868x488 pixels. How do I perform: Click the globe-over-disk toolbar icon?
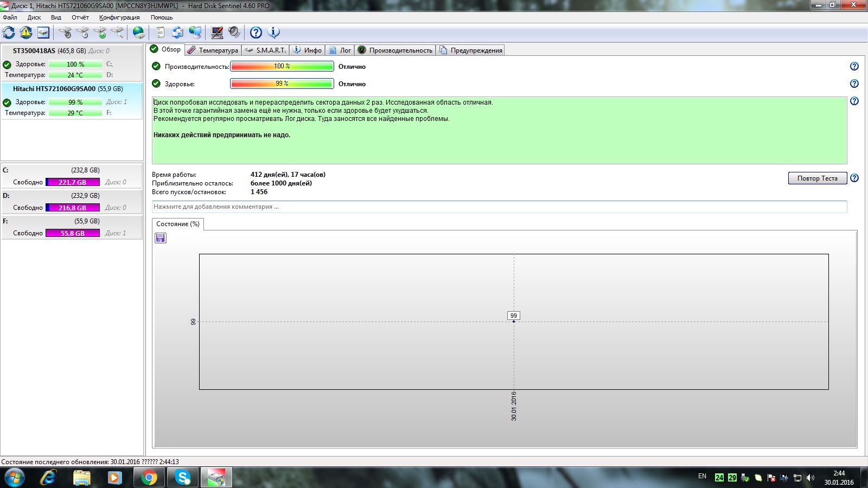139,33
